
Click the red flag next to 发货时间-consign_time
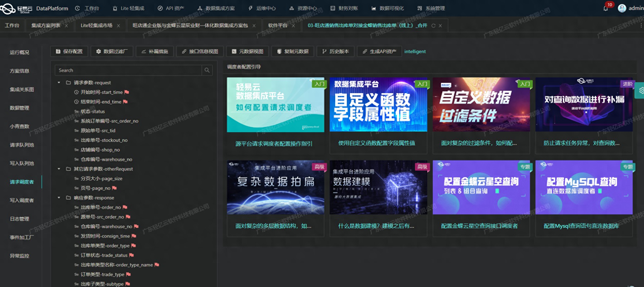tap(134, 236)
